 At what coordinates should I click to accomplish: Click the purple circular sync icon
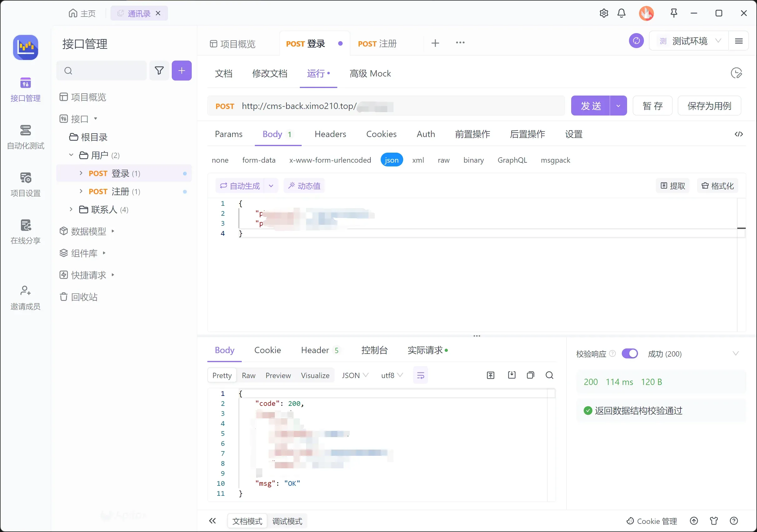point(636,41)
